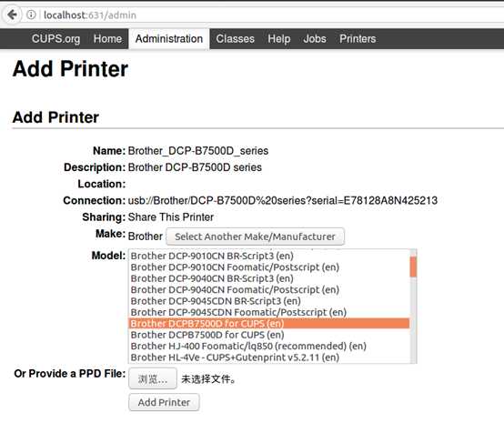
Task: Select highlighted Brother DCPB7500D for CUPS entry
Action: pos(269,323)
